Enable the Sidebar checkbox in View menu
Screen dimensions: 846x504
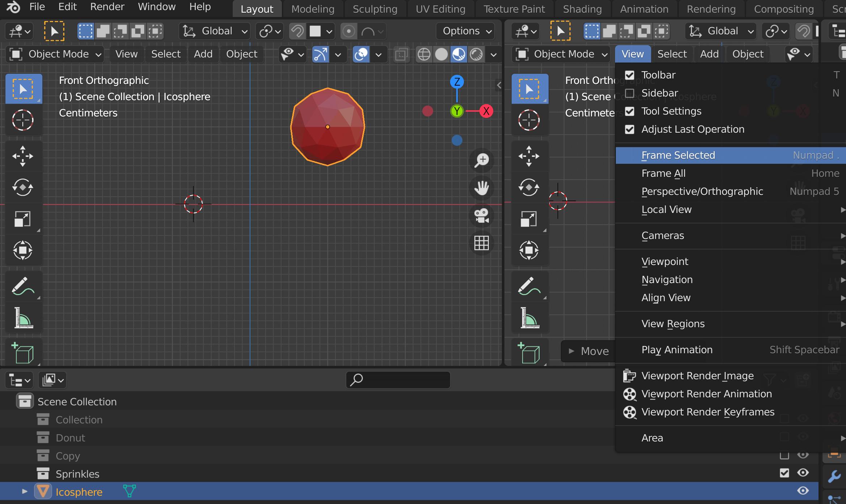click(x=630, y=93)
